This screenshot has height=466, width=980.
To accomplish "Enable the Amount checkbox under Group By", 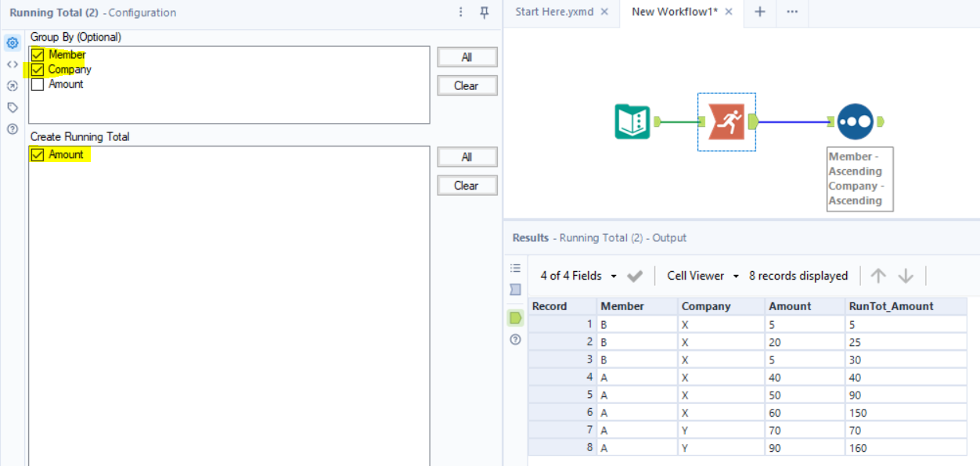I will pyautogui.click(x=36, y=84).
